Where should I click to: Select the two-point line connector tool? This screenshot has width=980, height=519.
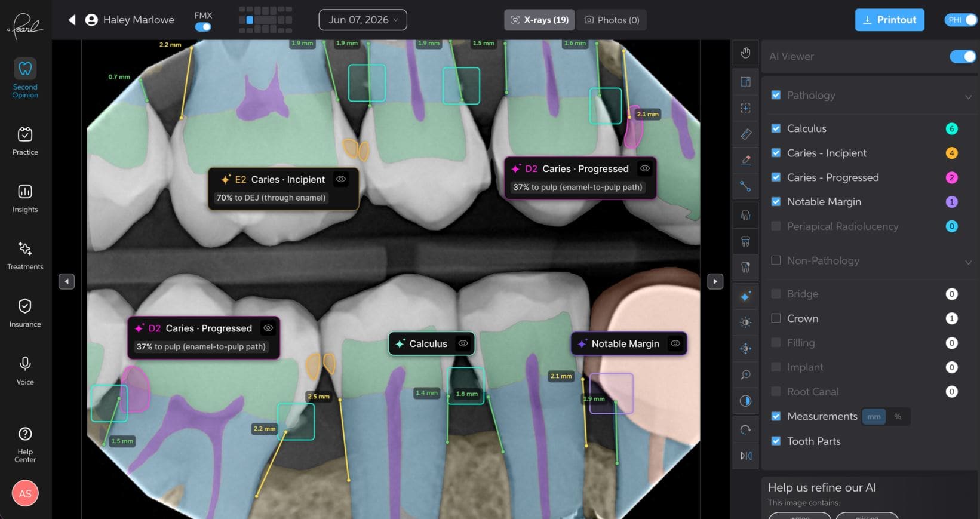[745, 186]
